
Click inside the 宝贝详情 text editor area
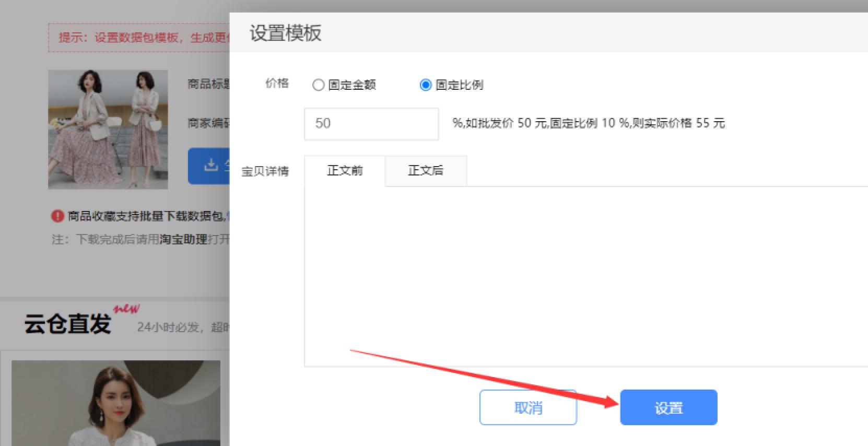586,276
